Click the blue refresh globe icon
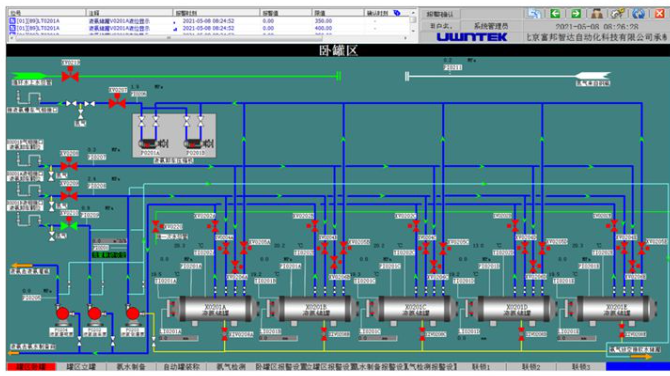Viewport: 670px width, 376px height. tap(638, 14)
